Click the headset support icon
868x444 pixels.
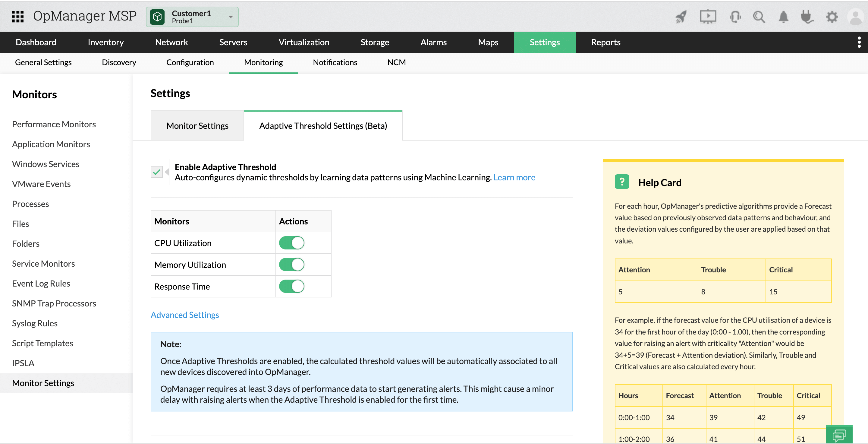tap(735, 17)
